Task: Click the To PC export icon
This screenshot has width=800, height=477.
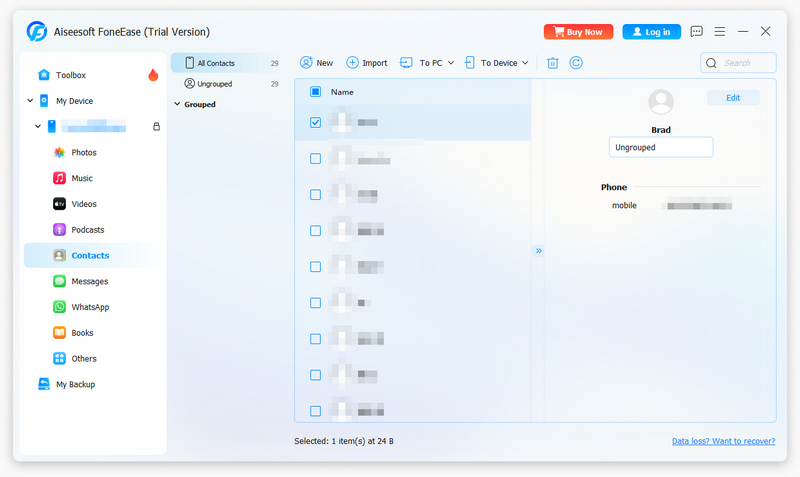Action: point(406,63)
